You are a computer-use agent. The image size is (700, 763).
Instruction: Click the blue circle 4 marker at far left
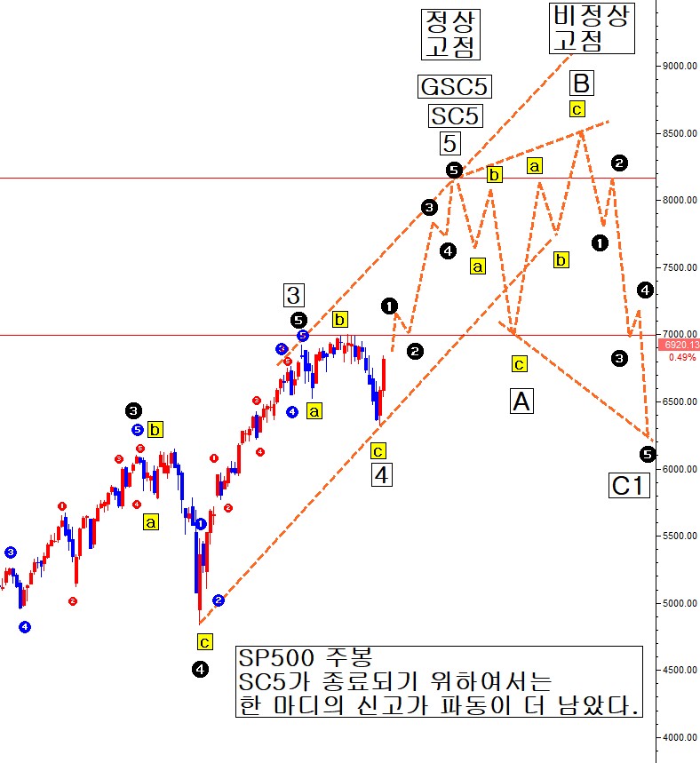click(25, 627)
